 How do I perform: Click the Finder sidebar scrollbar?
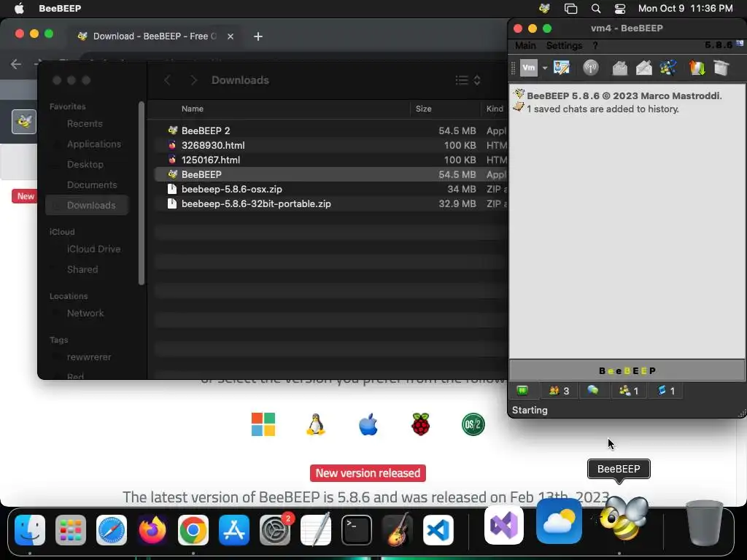(141, 193)
